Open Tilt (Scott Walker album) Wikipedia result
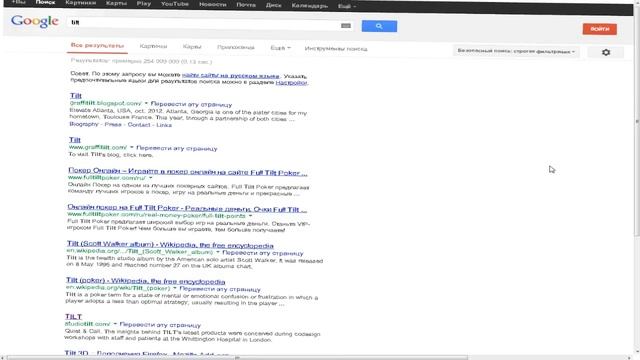This screenshot has width=640, height=360. click(x=170, y=244)
